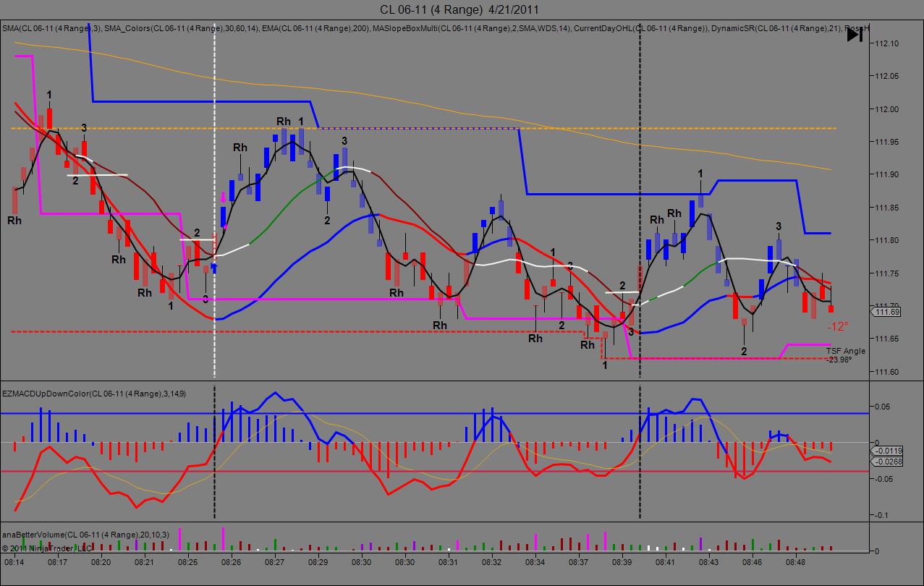This screenshot has width=924, height=586.
Task: Click time axis label 08:26
Action: 232,561
